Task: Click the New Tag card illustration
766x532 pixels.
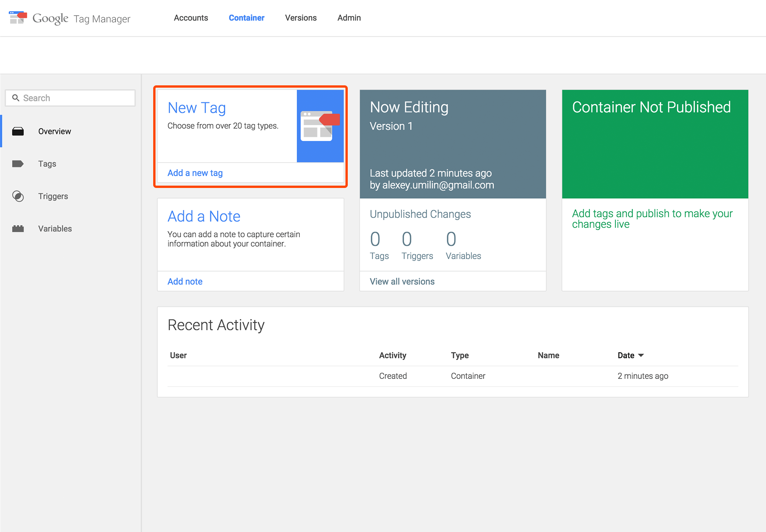Action: tap(320, 126)
